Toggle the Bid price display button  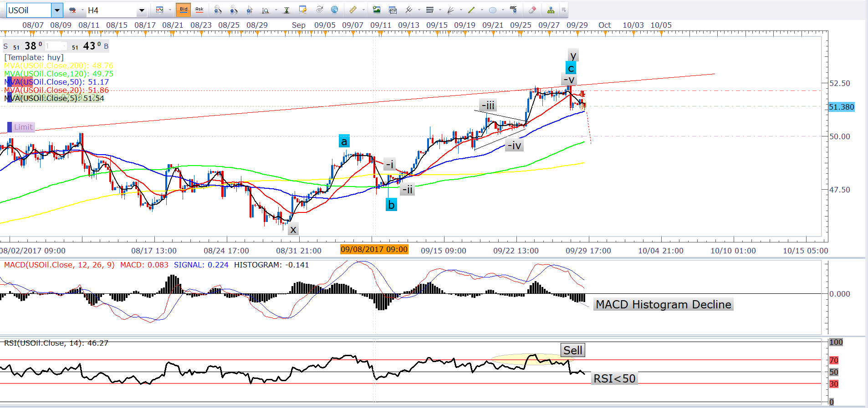pos(184,10)
